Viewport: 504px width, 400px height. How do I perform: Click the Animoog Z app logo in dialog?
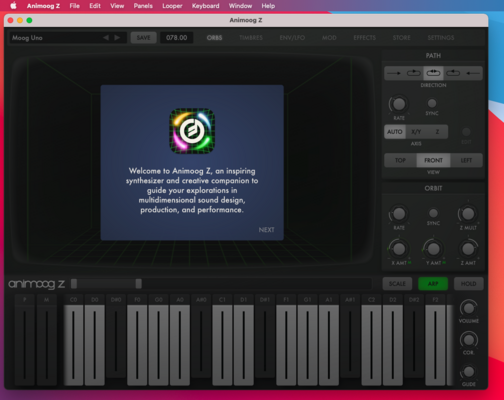coord(192,131)
